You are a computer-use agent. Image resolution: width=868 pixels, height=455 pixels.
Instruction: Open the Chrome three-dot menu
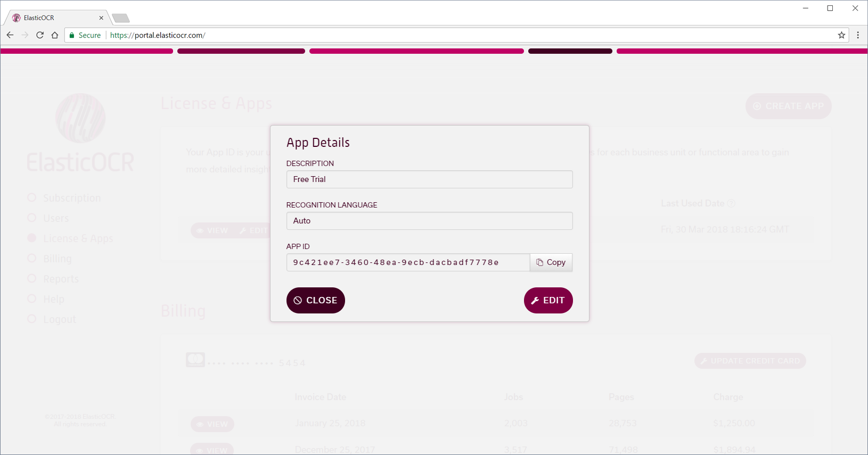[858, 35]
